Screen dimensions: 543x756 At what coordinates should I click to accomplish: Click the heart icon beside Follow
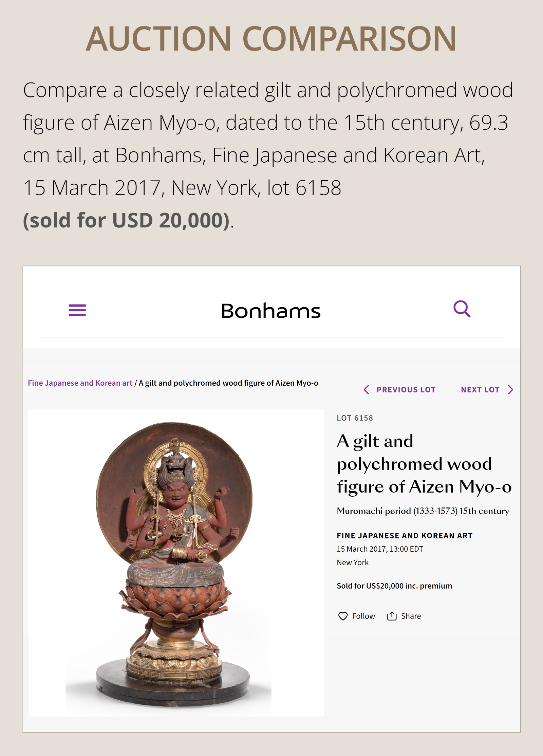[x=343, y=616]
